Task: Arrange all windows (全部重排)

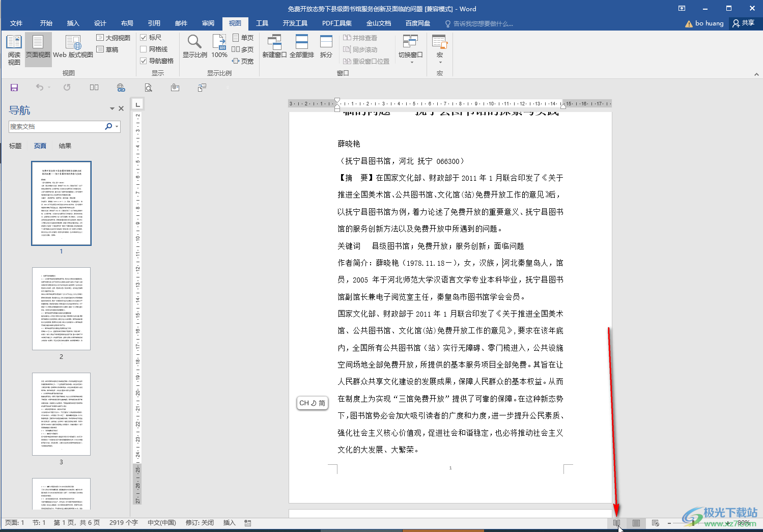Action: tap(302, 47)
